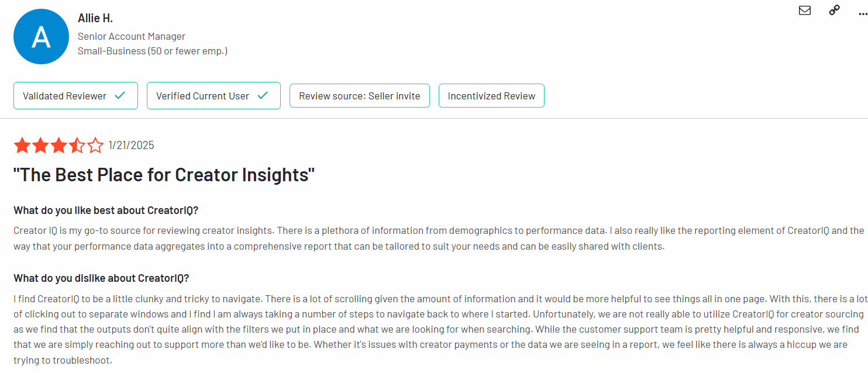Click the envelope email icon

(x=805, y=10)
